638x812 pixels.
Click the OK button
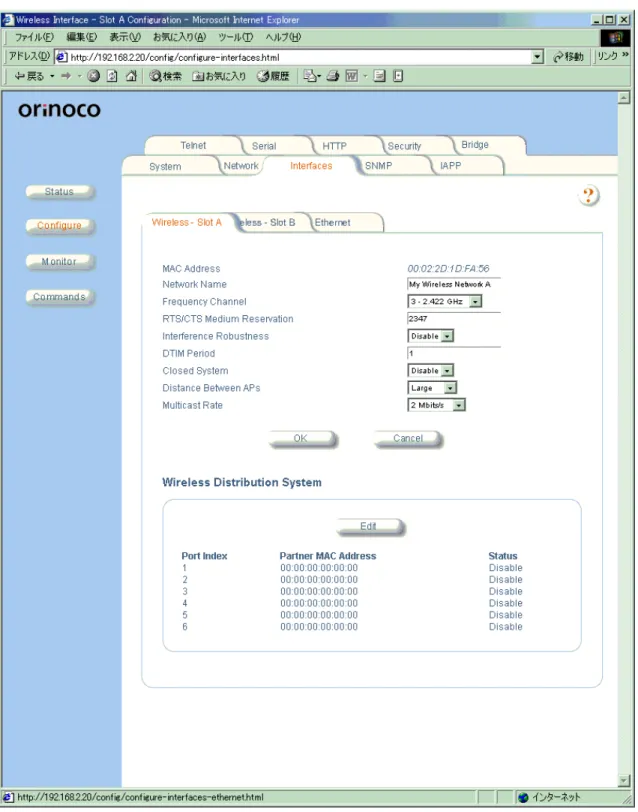click(x=302, y=439)
